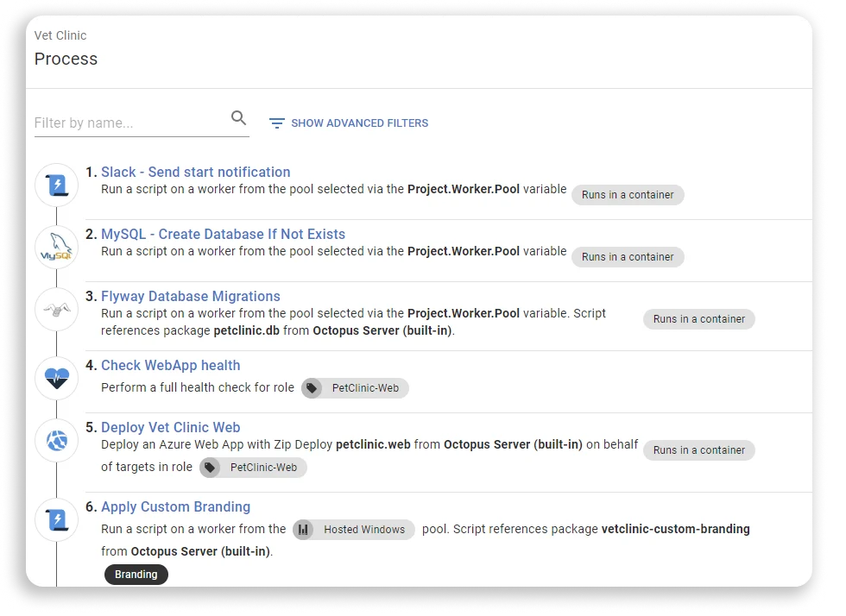Image resolution: width=846 pixels, height=616 pixels.
Task: Click the Runs in a container chip on step 1
Action: [x=628, y=195]
